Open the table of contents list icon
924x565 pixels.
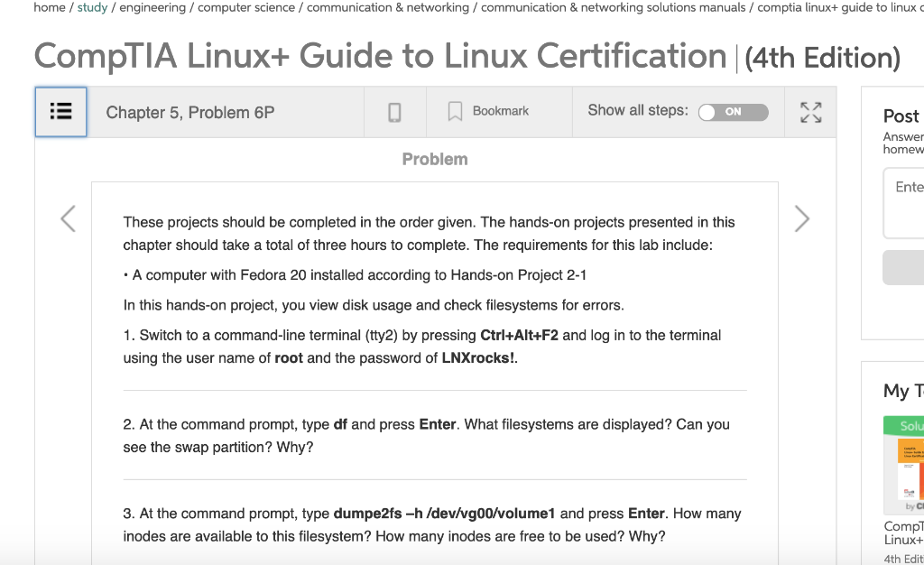coord(60,112)
